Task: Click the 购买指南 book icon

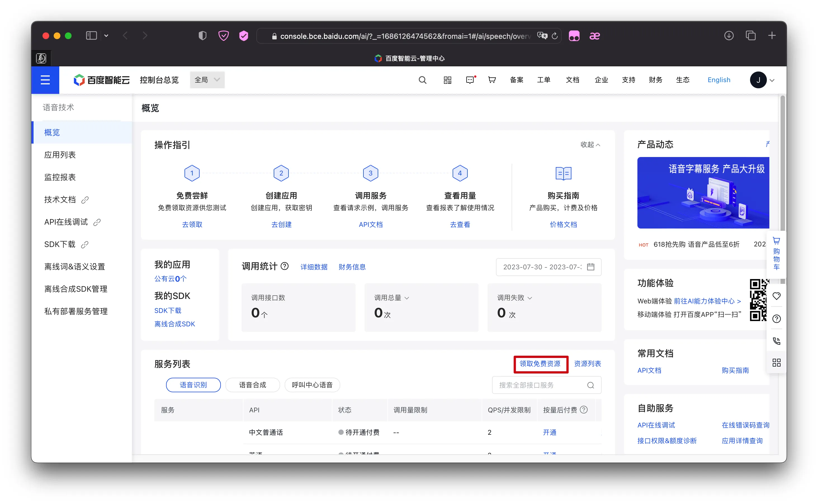Action: tap(563, 173)
